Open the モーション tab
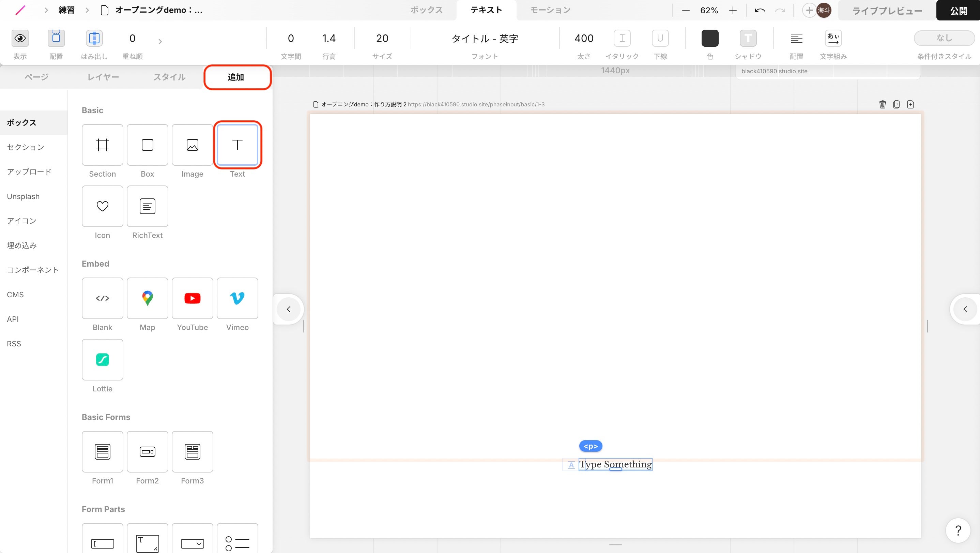 tap(550, 10)
